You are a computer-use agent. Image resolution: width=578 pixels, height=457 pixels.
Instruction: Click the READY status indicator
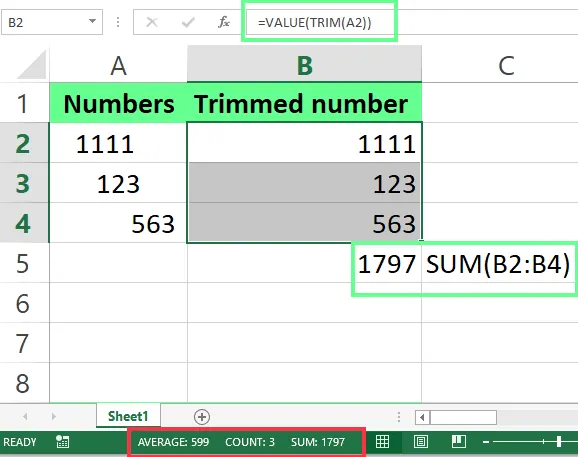tap(20, 442)
